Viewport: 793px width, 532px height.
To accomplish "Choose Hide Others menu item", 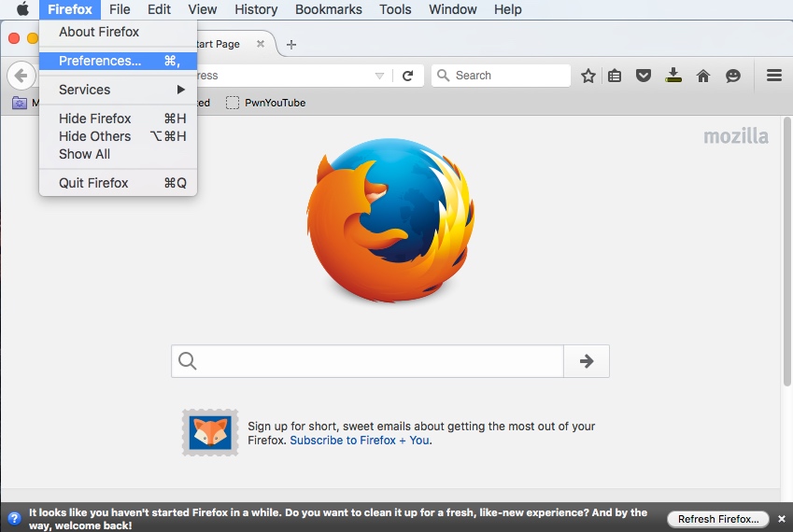I will coord(118,136).
